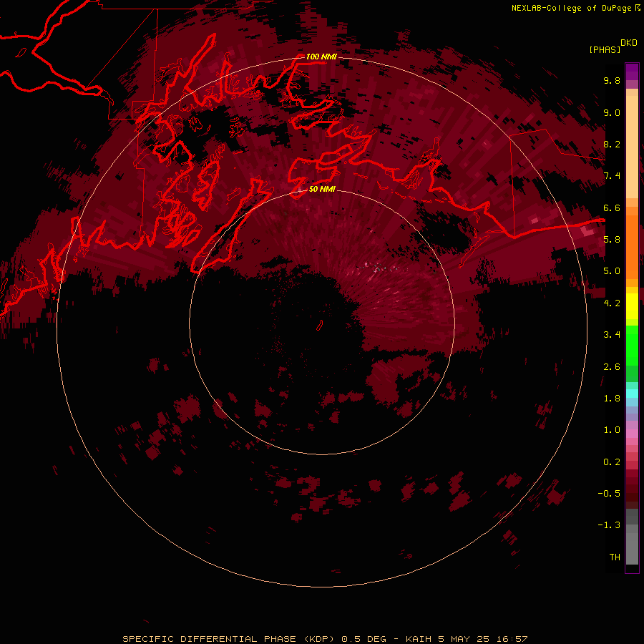Click the 9.8 scale value
644x644 pixels.
pyautogui.click(x=612, y=80)
